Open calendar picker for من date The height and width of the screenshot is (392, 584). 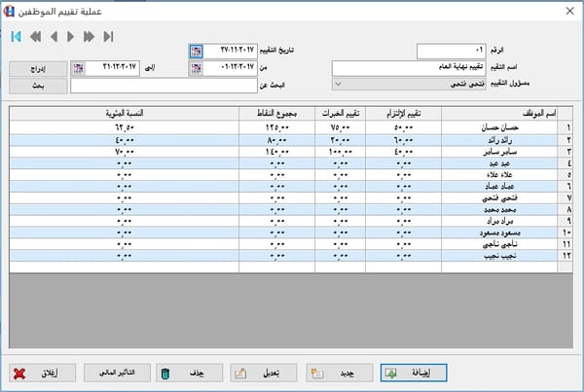196,68
